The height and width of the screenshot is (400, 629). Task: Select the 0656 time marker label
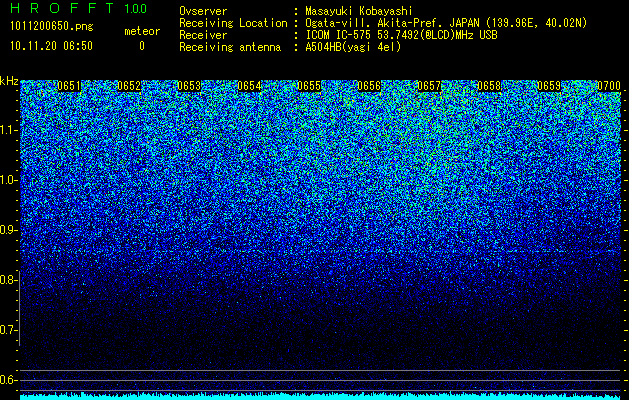pos(369,86)
